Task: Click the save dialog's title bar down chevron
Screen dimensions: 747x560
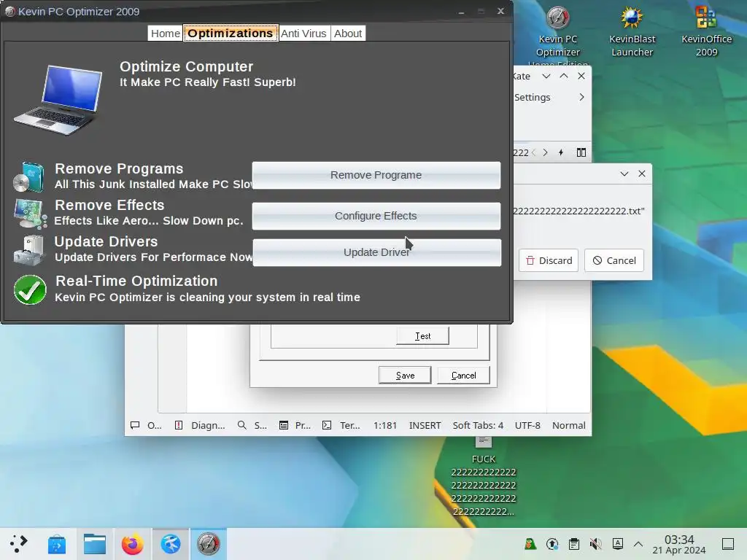Action: 624,174
